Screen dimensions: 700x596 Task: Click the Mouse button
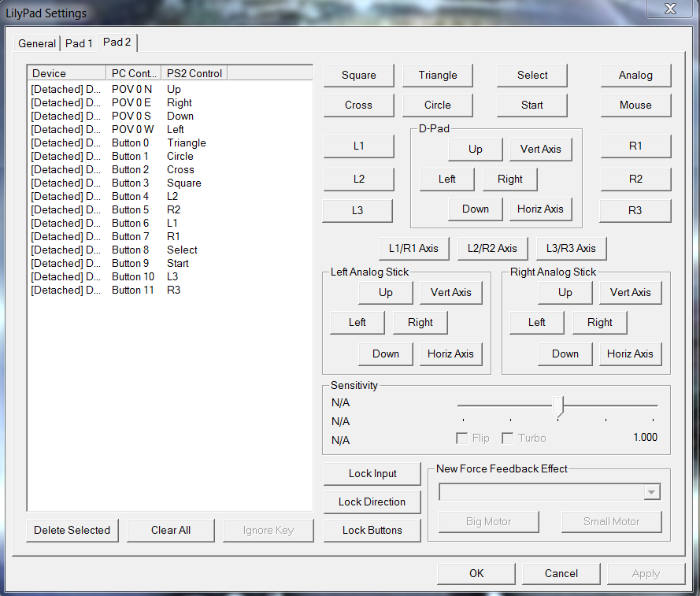pos(635,105)
